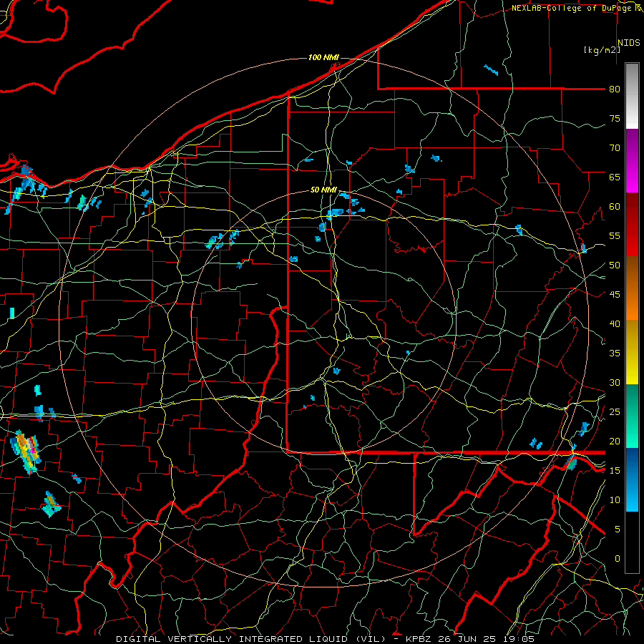The height and width of the screenshot is (644, 644).
Task: Pick the yellow segment of the color scale
Action: tap(632, 352)
